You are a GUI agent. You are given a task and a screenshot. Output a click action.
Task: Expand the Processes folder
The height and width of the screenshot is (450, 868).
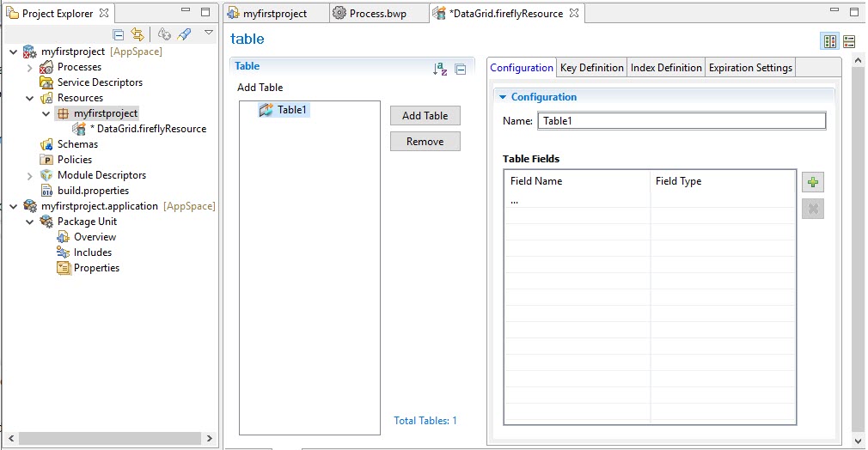(29, 67)
